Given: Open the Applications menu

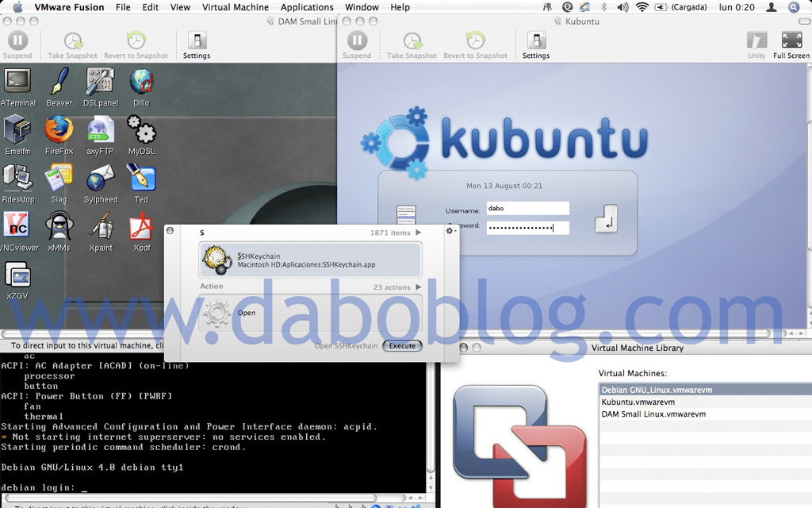Looking at the screenshot, I should point(307,7).
